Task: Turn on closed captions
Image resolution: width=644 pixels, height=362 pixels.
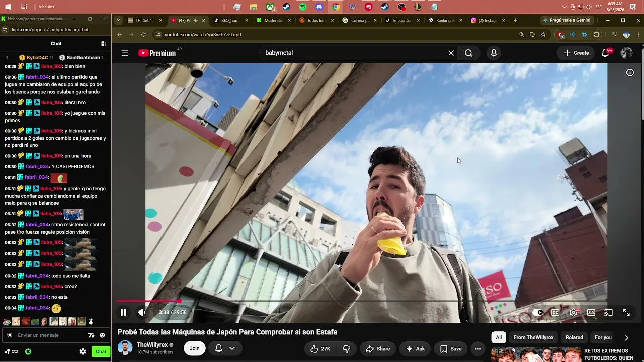Action: point(555,312)
